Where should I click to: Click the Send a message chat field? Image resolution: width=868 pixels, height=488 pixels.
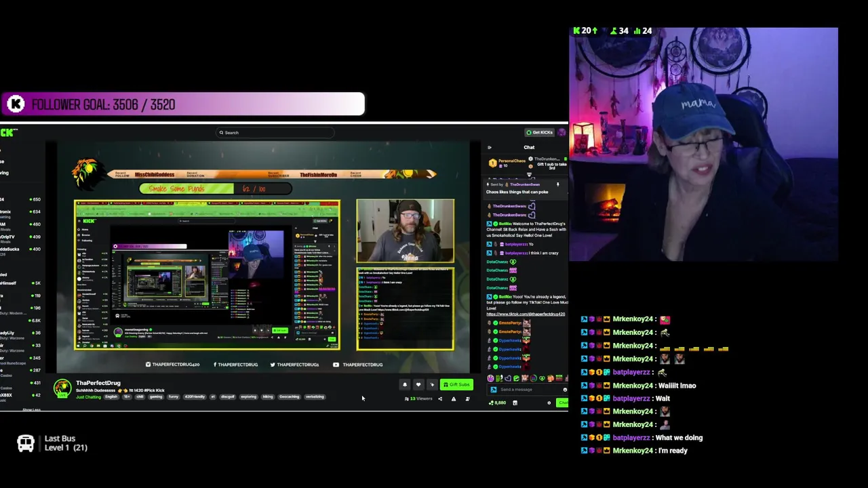pyautogui.click(x=529, y=390)
